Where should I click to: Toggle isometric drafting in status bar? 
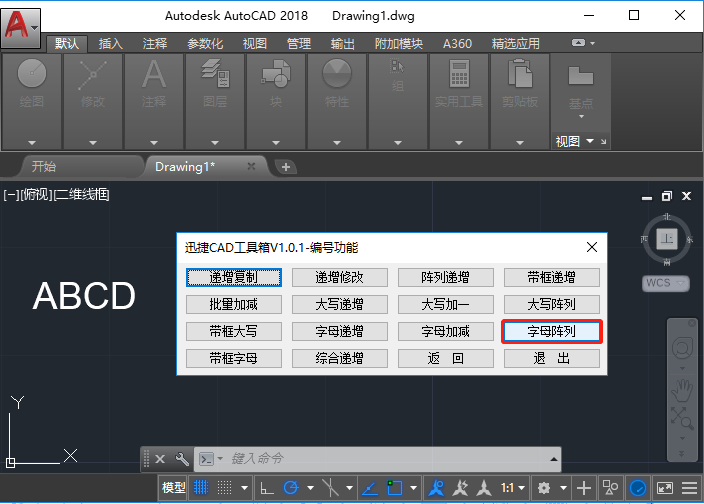[330, 488]
